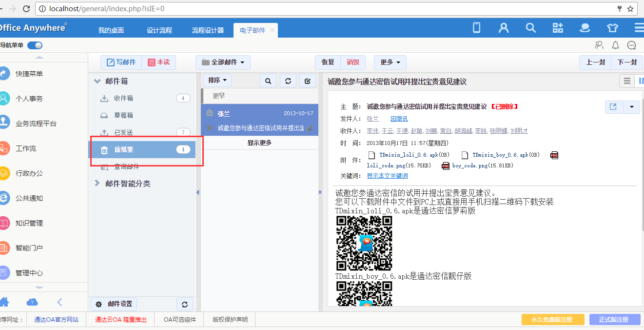The image size is (644, 330).
Task: Click the 写邮件 button
Action: click(x=121, y=62)
